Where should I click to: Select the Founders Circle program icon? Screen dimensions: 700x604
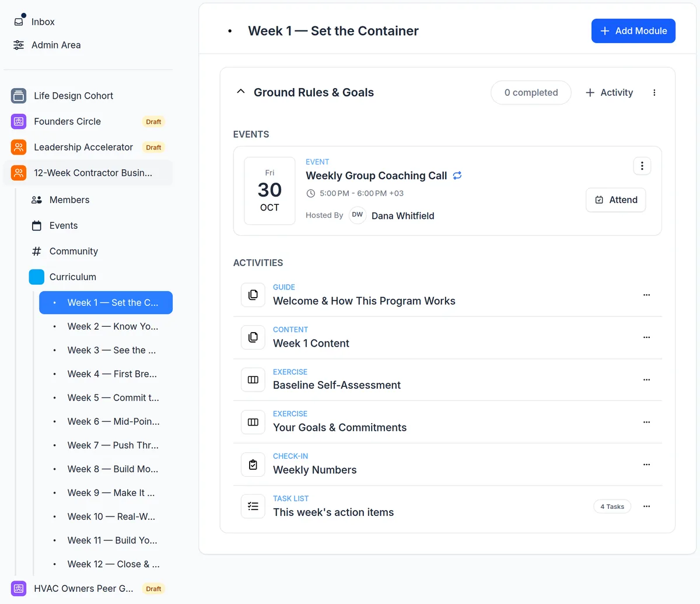pos(19,121)
